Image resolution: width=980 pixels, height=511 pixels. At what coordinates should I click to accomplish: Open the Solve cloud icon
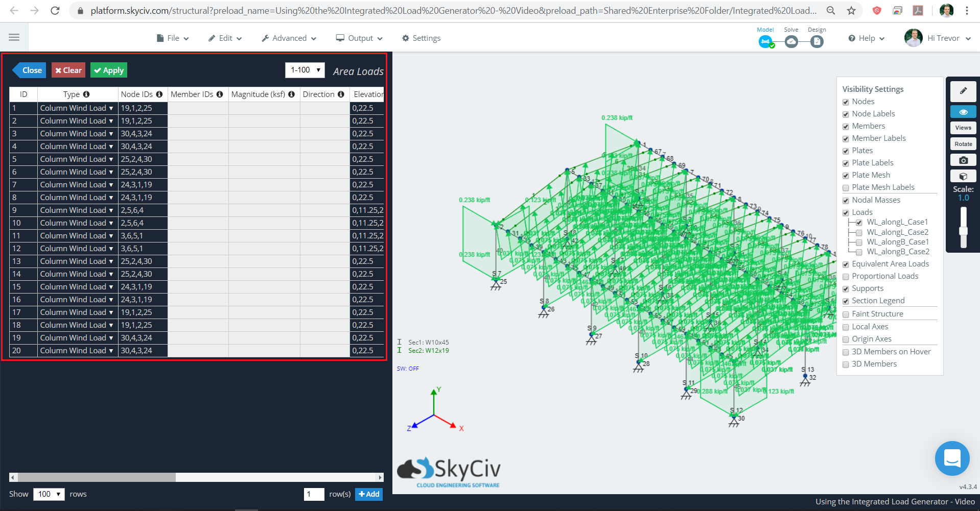coord(791,41)
